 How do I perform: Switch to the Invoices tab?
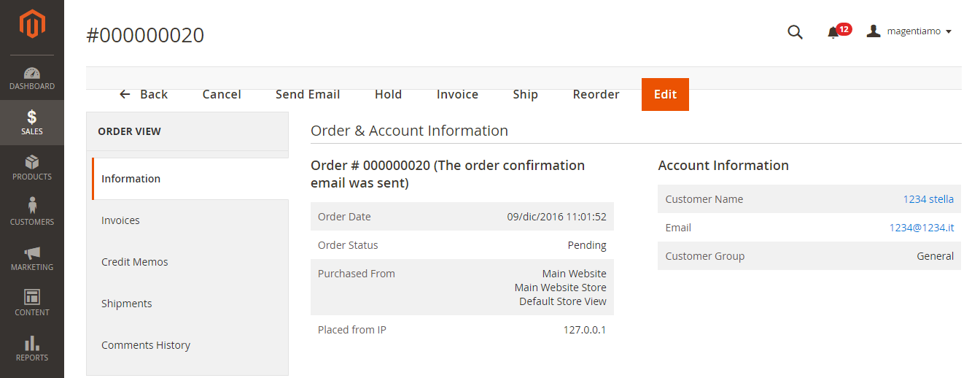click(x=120, y=220)
